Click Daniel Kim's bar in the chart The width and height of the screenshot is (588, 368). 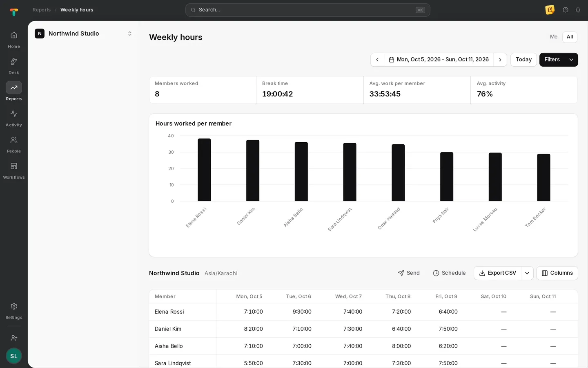click(253, 171)
